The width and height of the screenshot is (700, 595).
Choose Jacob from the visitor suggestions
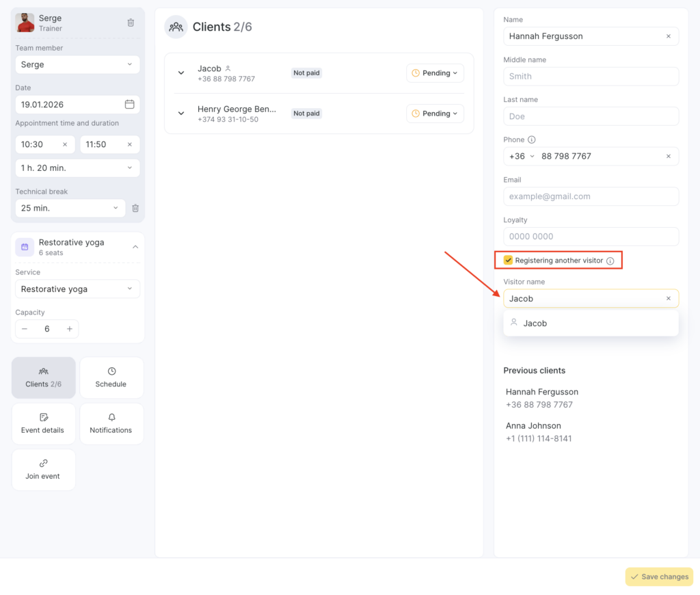click(x=535, y=323)
